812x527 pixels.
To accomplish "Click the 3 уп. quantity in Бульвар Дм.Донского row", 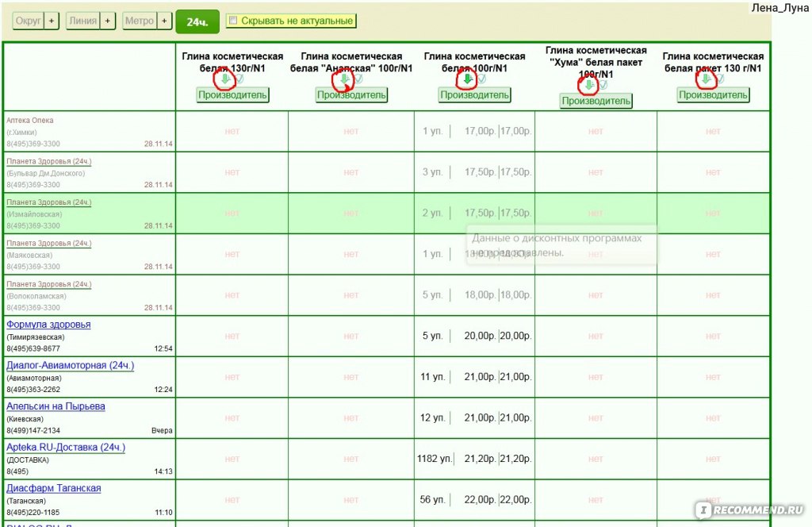I will tap(432, 172).
